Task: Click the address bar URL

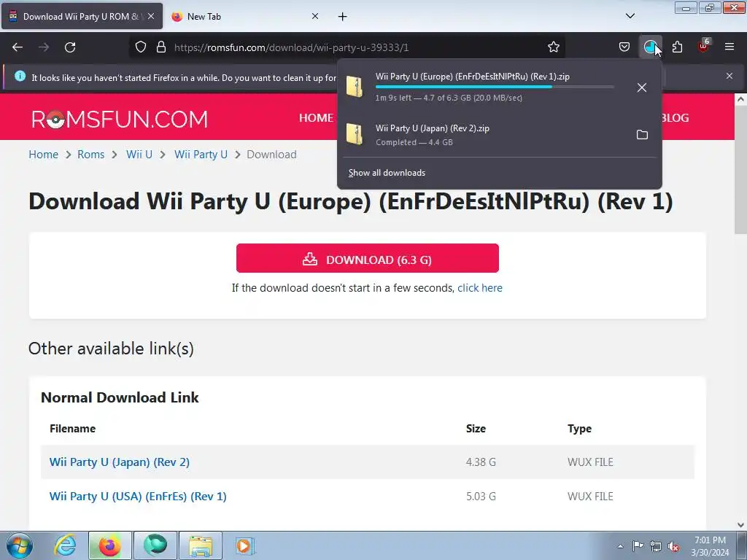Action: click(292, 47)
